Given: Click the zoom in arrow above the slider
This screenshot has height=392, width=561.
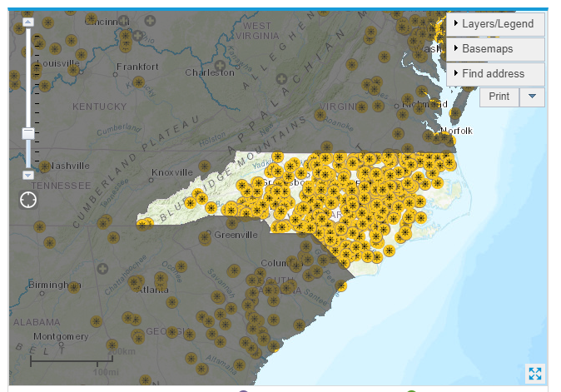Looking at the screenshot, I should point(27,21).
